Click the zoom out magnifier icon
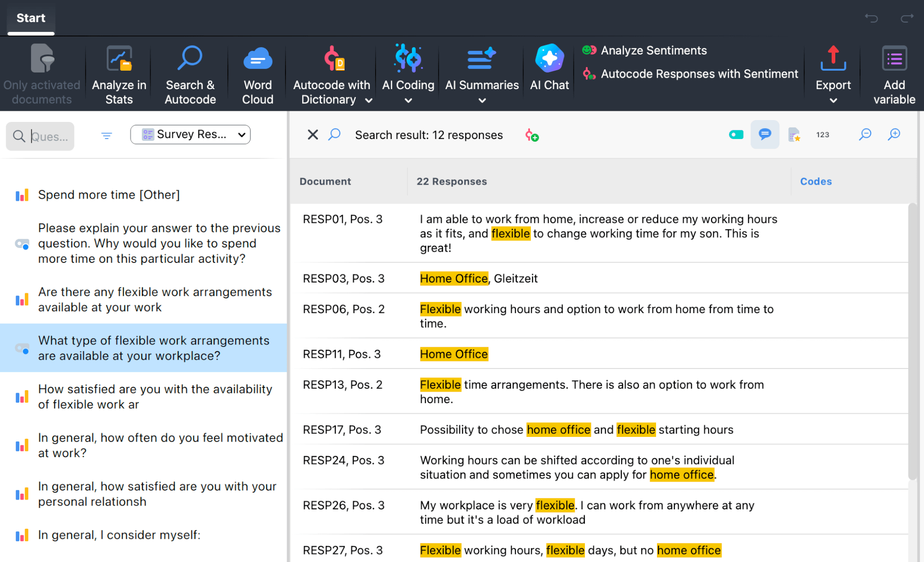 tap(865, 134)
